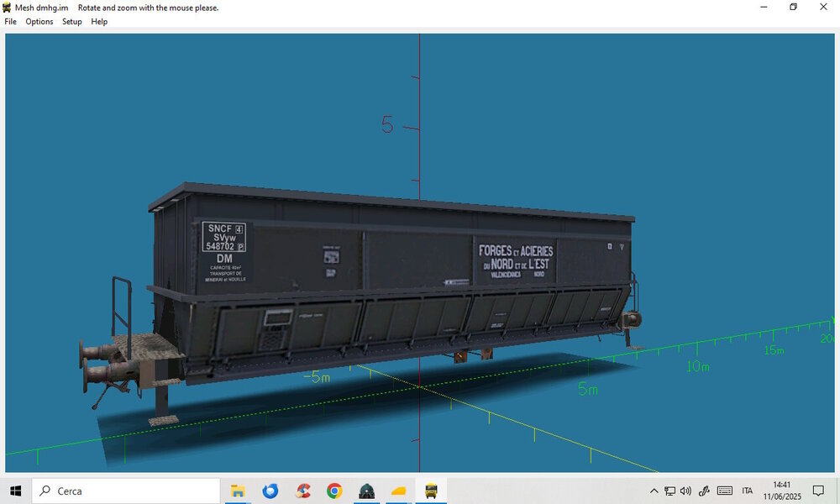The width and height of the screenshot is (840, 504).
Task: Open the Options menu
Action: pos(39,22)
